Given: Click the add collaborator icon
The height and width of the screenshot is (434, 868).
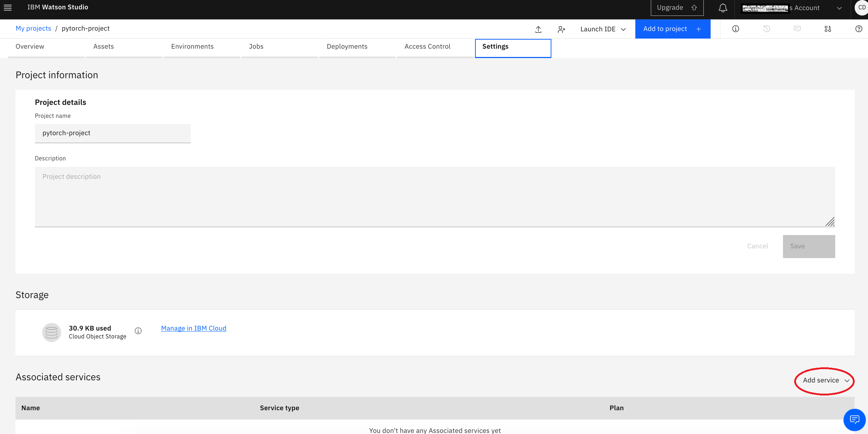Looking at the screenshot, I should (x=561, y=29).
